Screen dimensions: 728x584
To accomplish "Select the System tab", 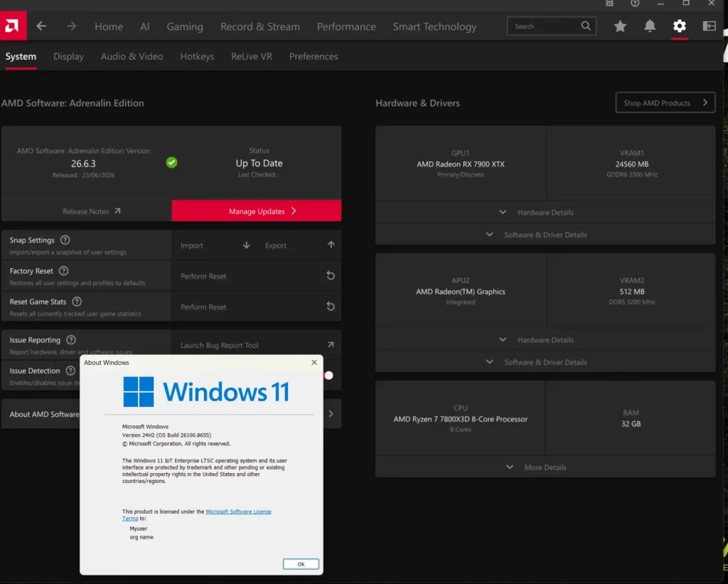I will coord(21,57).
